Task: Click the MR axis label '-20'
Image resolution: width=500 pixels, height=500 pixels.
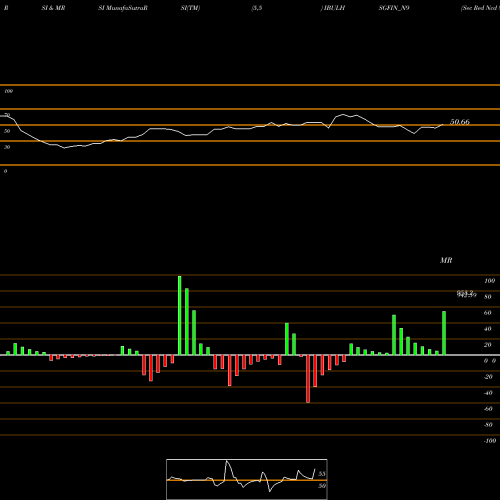Action: click(488, 377)
